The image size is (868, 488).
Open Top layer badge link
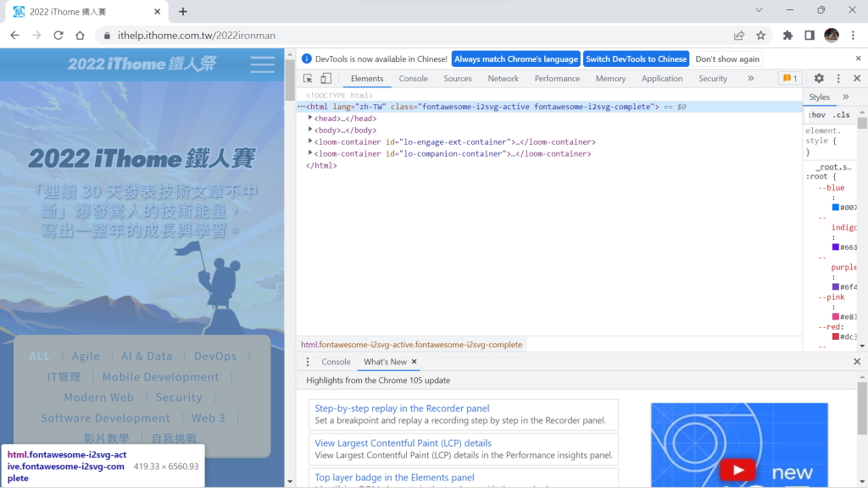394,478
